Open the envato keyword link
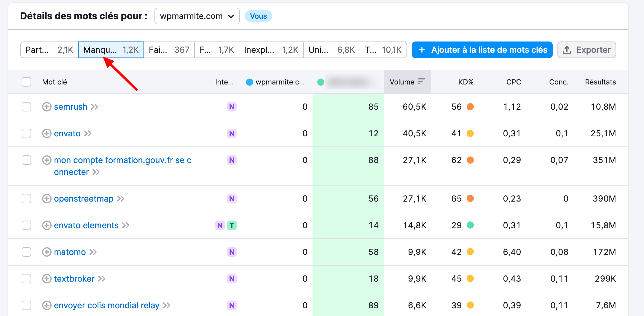644x316 pixels. click(x=67, y=133)
